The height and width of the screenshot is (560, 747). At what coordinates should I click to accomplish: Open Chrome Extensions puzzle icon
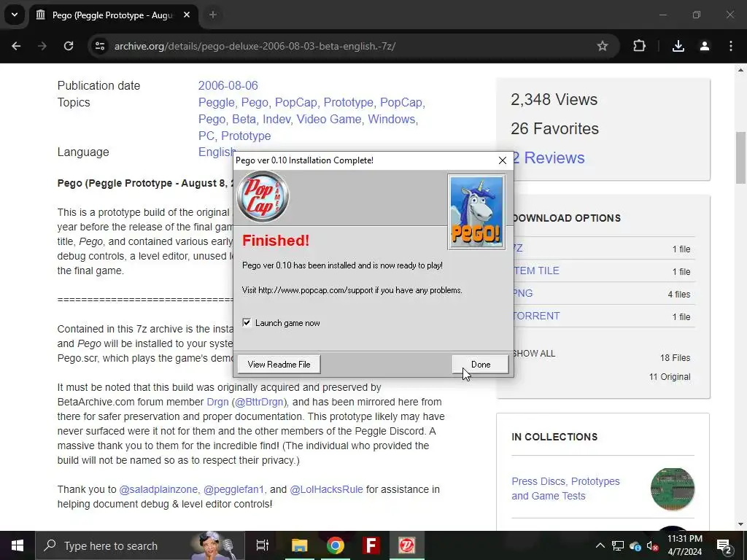[x=639, y=46]
